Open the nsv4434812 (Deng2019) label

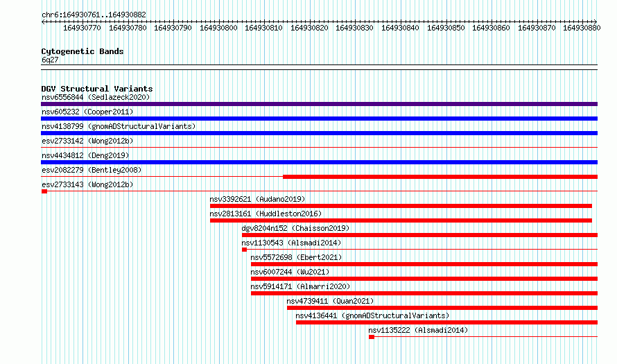(x=85, y=155)
